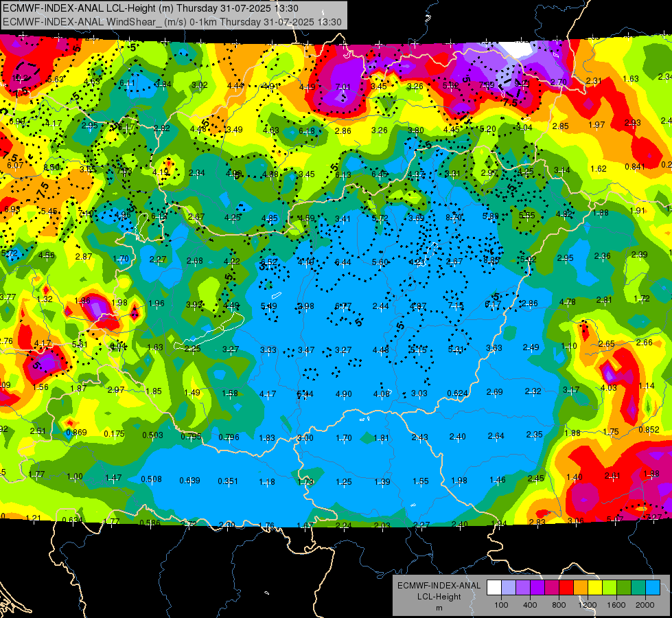Click the legend tick label '1600'

[616, 605]
